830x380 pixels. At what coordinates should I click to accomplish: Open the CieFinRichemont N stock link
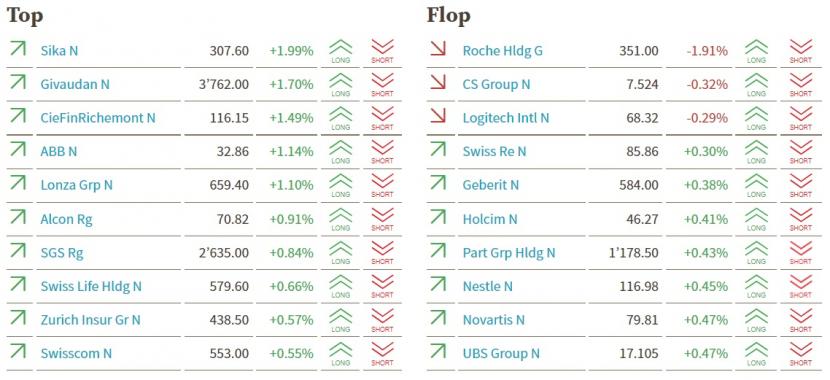pyautogui.click(x=98, y=118)
